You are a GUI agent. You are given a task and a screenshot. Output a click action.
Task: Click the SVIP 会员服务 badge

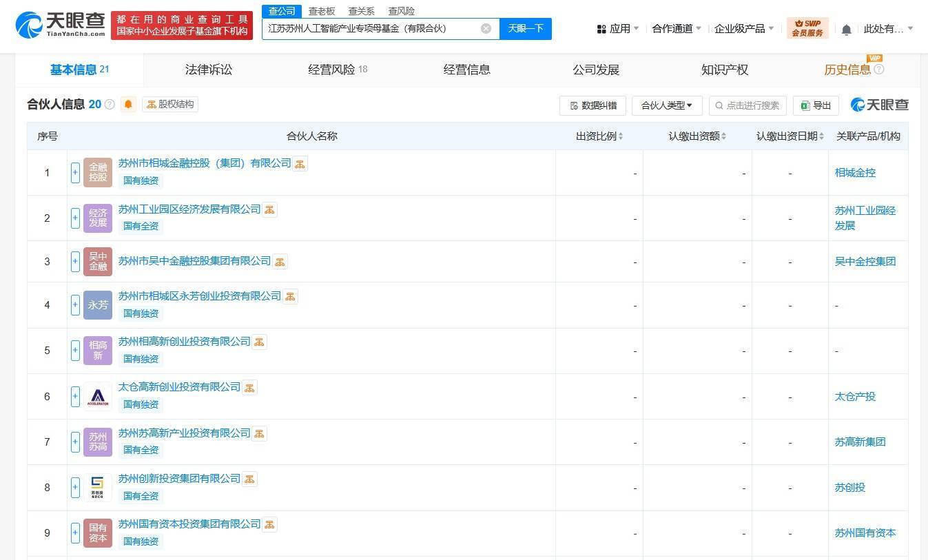tap(807, 28)
